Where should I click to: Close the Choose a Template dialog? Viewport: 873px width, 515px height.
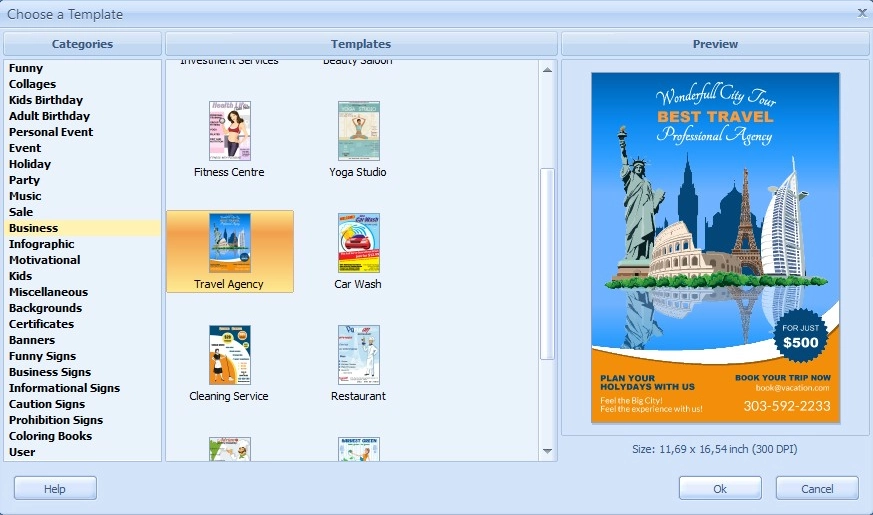pyautogui.click(x=862, y=13)
